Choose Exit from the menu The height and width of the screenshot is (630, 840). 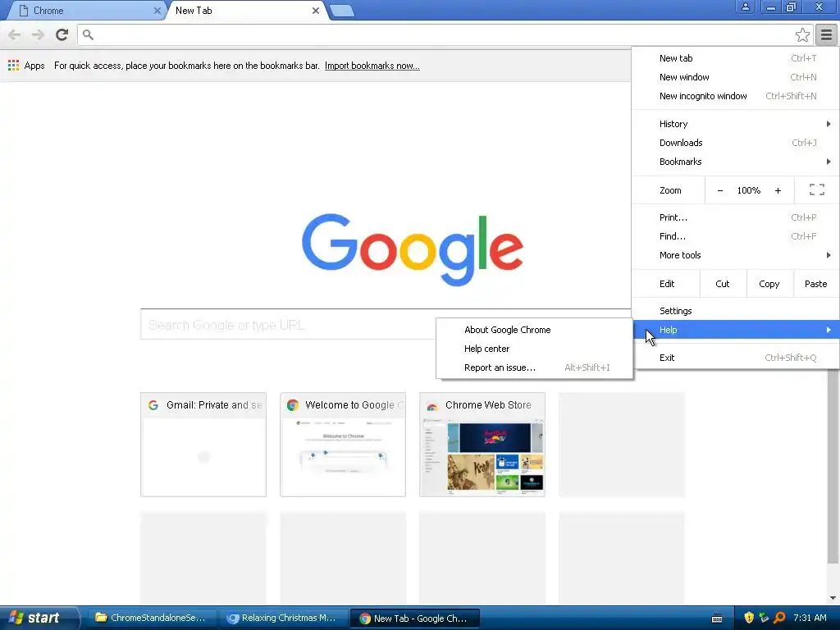735,358
